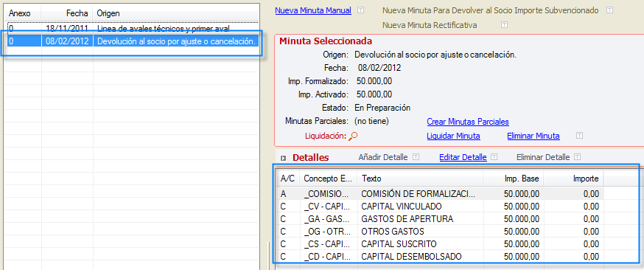
Task: Click the Minutas Parciales value '(no tiene)'
Action: (x=371, y=122)
